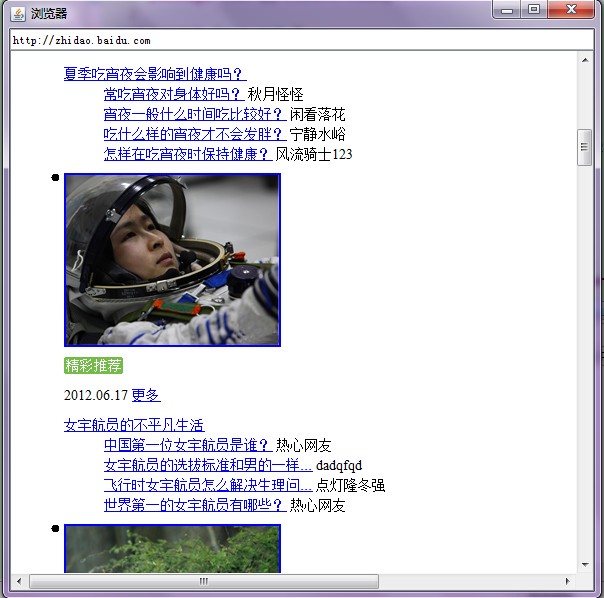Click the horizontal scrollbar thumb
Image resolution: width=604 pixels, height=598 pixels.
(204, 581)
